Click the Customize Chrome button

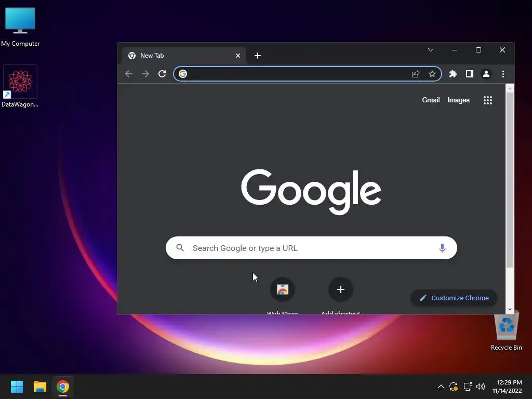coord(454,298)
